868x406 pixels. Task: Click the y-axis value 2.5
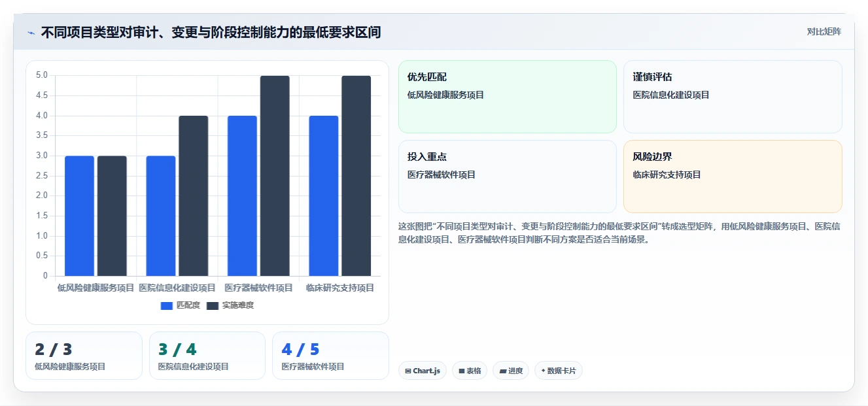tap(42, 175)
